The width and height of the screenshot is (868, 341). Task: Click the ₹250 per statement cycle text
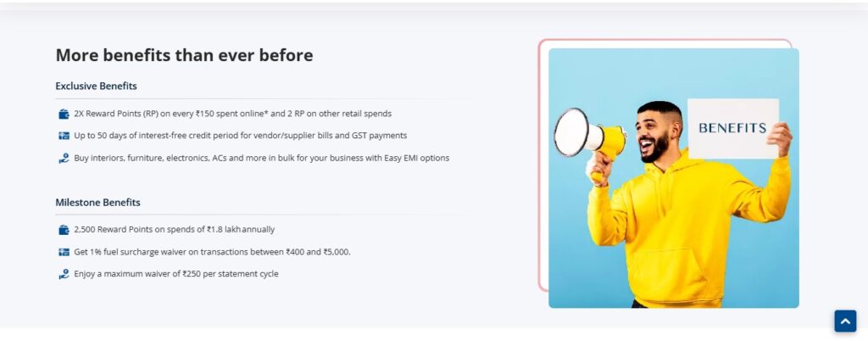click(175, 274)
